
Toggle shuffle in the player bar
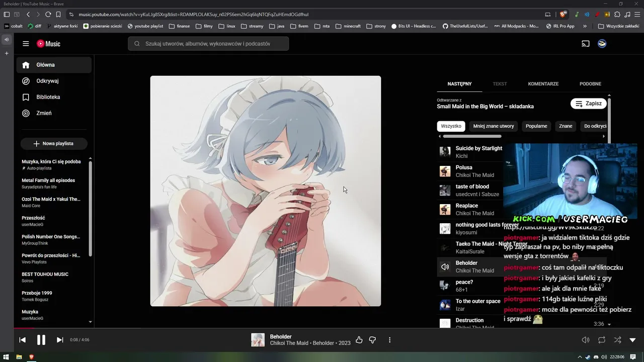(618, 340)
